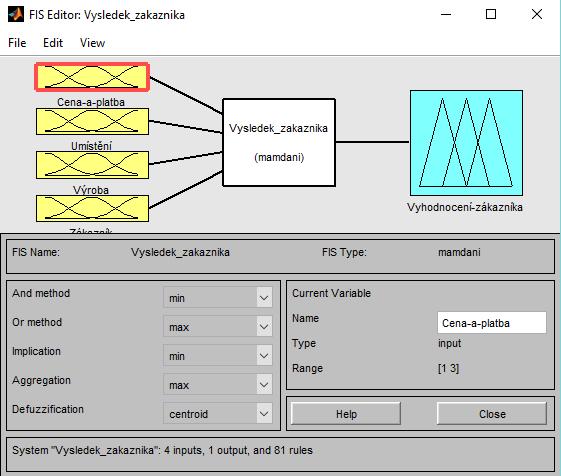Select the Výroba input variable box
The width and height of the screenshot is (561, 476).
click(x=92, y=165)
